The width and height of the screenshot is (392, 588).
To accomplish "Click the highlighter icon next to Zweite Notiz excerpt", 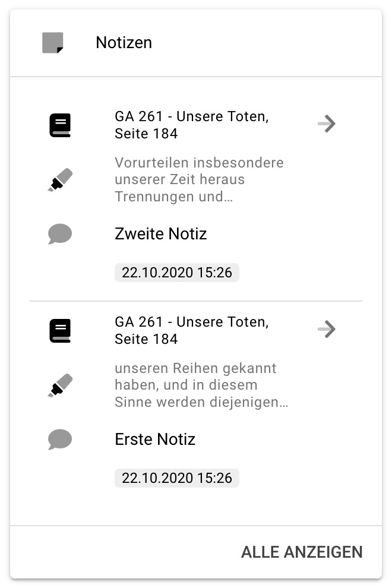I will (x=59, y=179).
